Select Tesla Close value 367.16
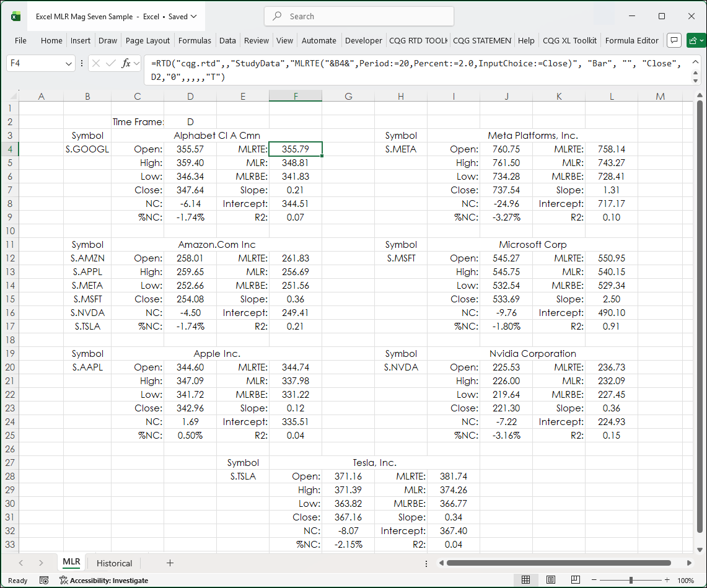This screenshot has width=707, height=588. (348, 517)
